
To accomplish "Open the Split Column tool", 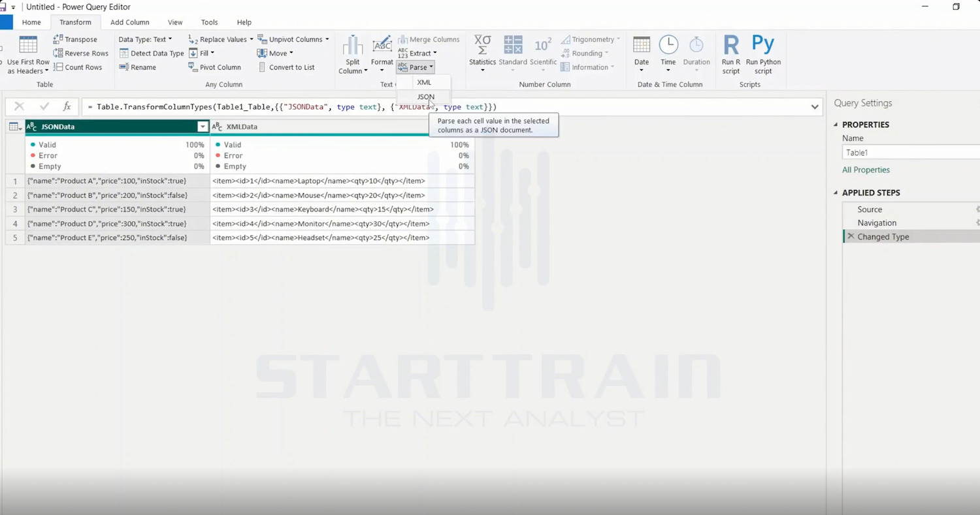I will click(x=353, y=55).
